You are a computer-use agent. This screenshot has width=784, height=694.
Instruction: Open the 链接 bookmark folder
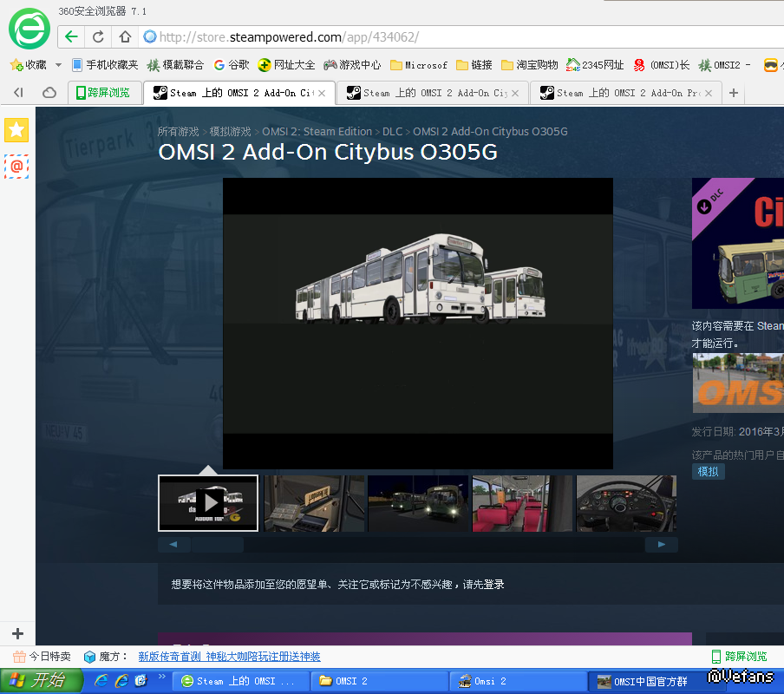tap(474, 65)
